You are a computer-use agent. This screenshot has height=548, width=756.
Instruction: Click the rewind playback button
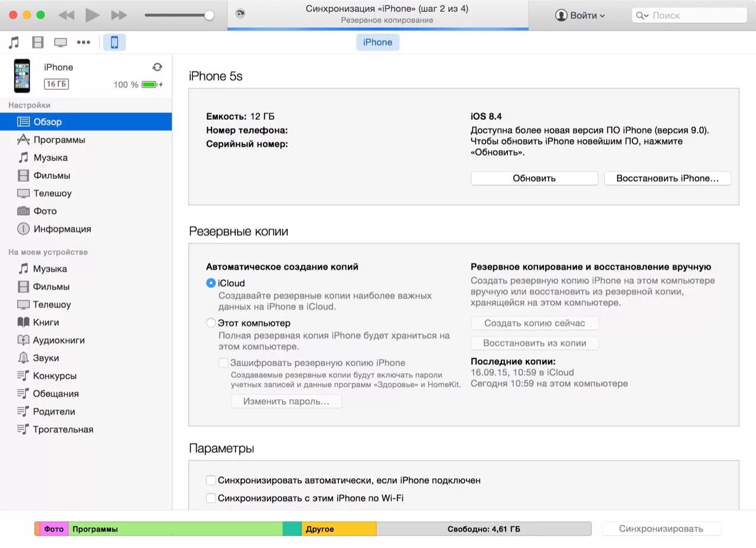pos(66,15)
